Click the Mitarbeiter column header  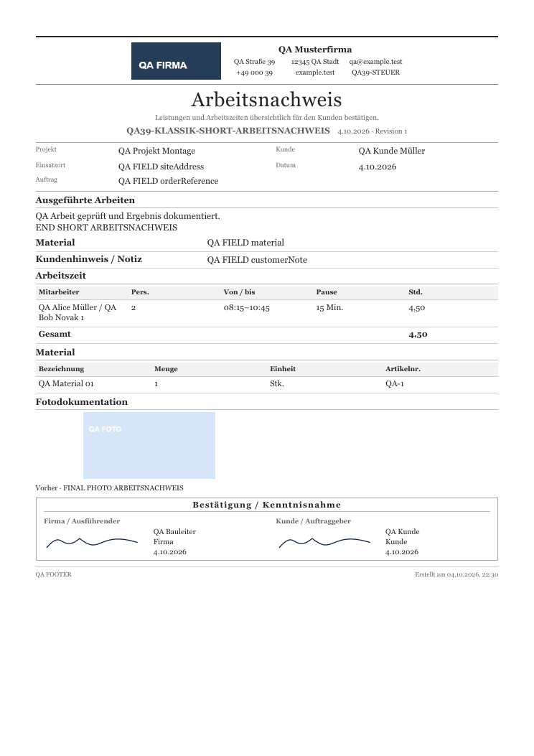(x=59, y=292)
